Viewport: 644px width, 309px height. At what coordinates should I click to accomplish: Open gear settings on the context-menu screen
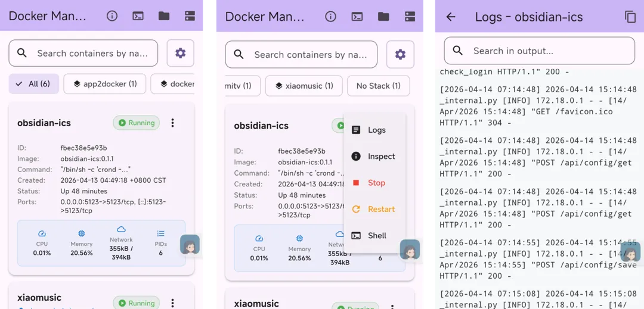[x=400, y=55]
